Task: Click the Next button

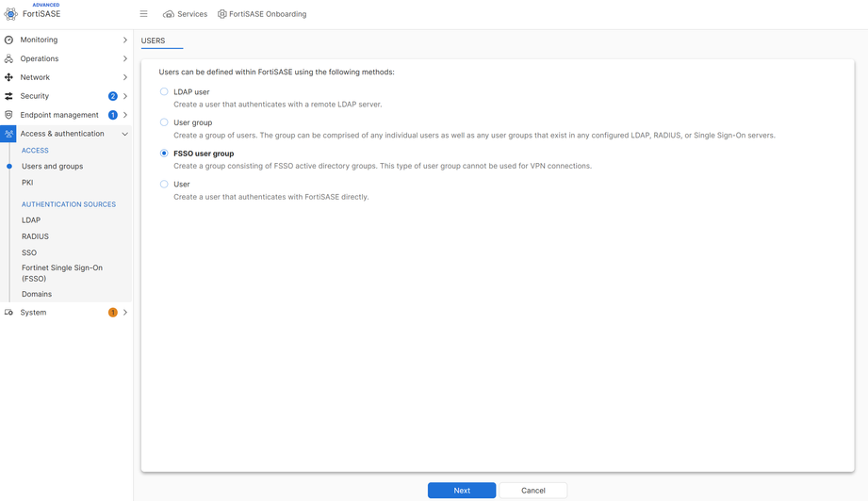Action: click(462, 491)
